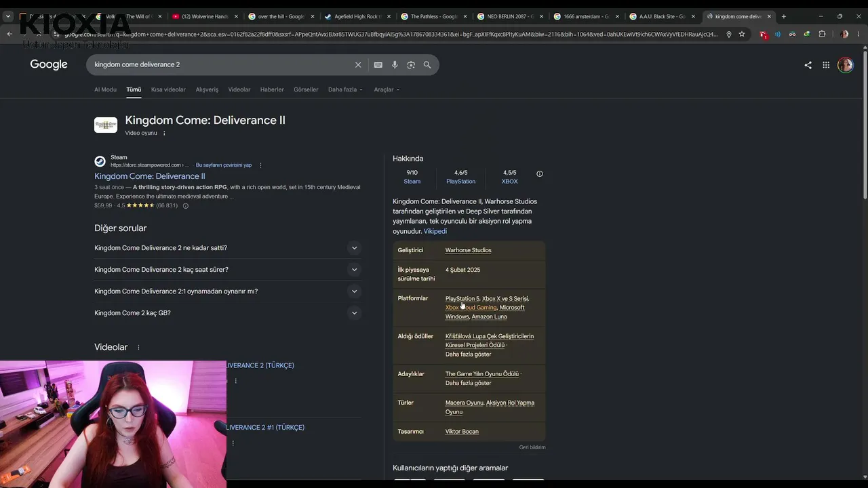Open more options next to Video oyunu

[164, 133]
